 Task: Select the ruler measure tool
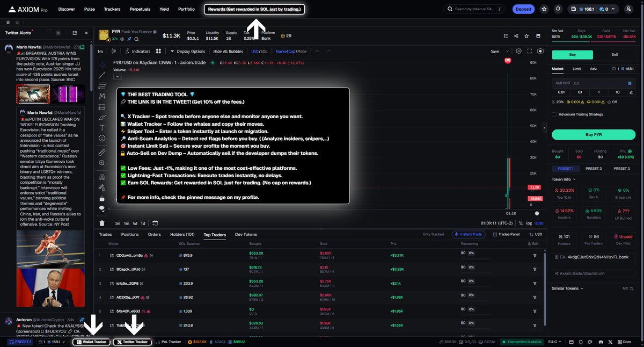pos(102,152)
